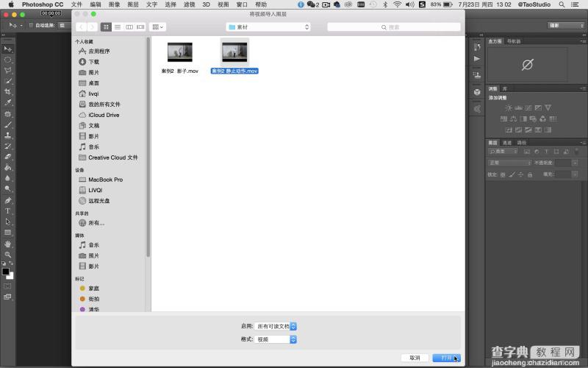
Task: Select the Pen tool
Action: [x=7, y=200]
